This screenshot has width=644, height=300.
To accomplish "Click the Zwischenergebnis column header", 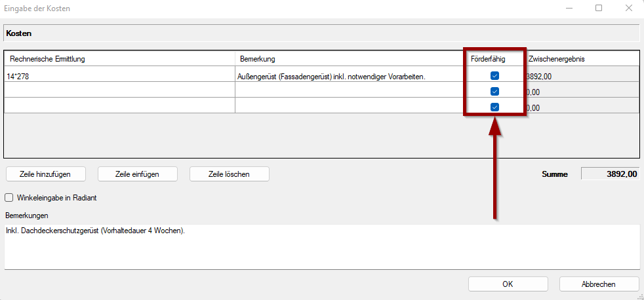I will pyautogui.click(x=580, y=59).
